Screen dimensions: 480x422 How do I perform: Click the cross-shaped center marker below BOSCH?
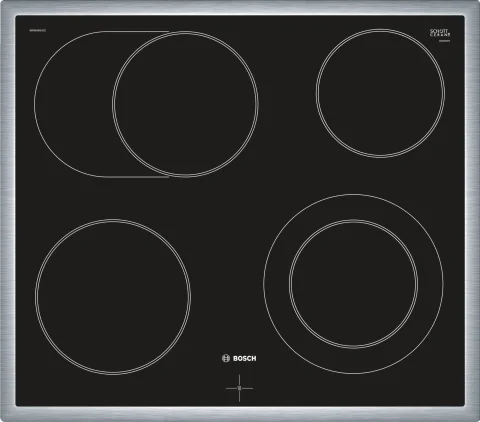click(x=239, y=388)
